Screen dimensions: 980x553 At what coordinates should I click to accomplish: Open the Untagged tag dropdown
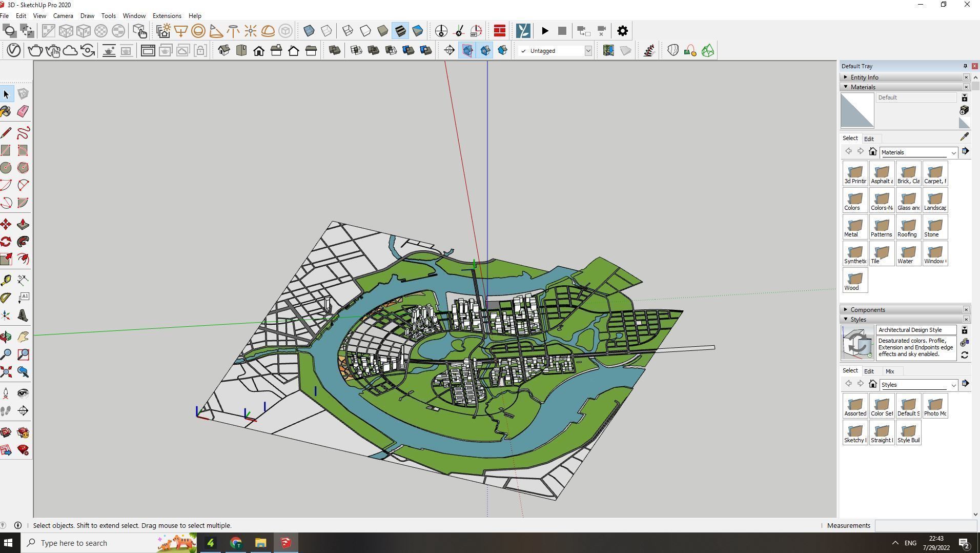588,51
